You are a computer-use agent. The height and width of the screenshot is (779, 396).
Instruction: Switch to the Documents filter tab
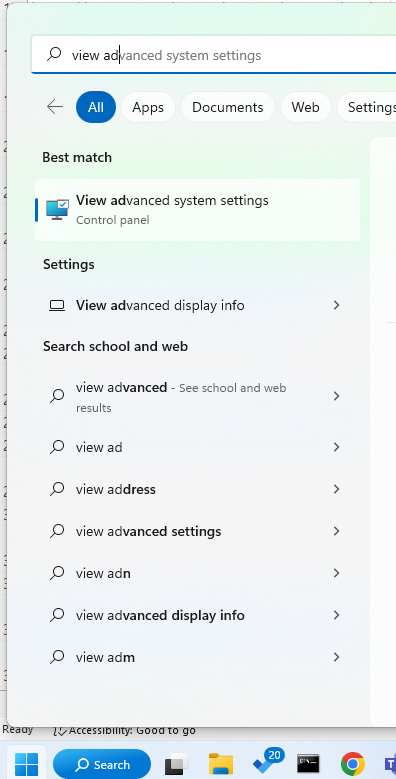point(228,107)
